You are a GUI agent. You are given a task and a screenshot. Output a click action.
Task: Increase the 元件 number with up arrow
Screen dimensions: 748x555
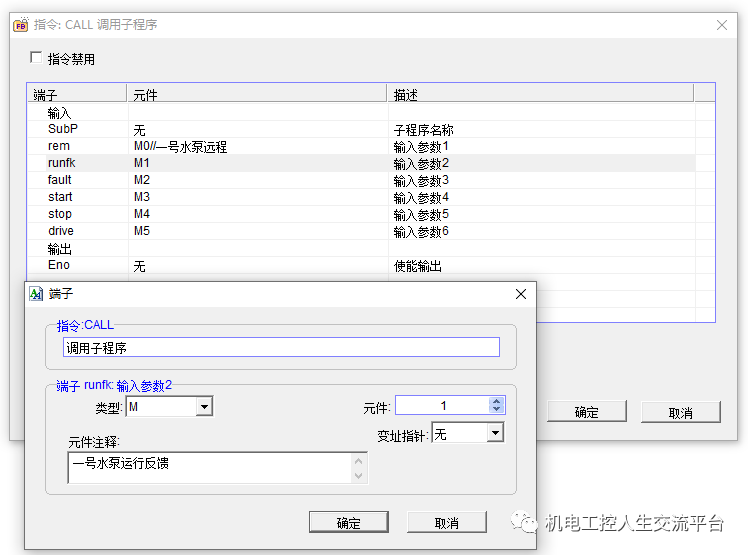497,401
